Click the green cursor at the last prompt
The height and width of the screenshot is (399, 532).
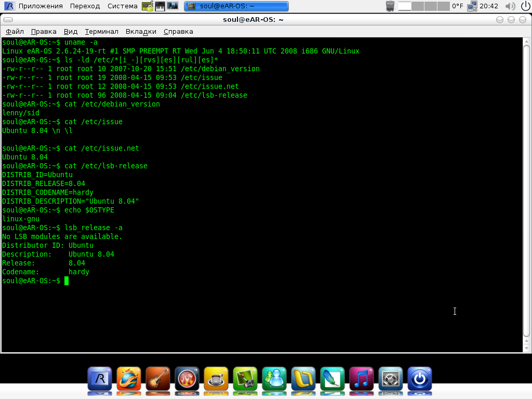[x=66, y=281]
